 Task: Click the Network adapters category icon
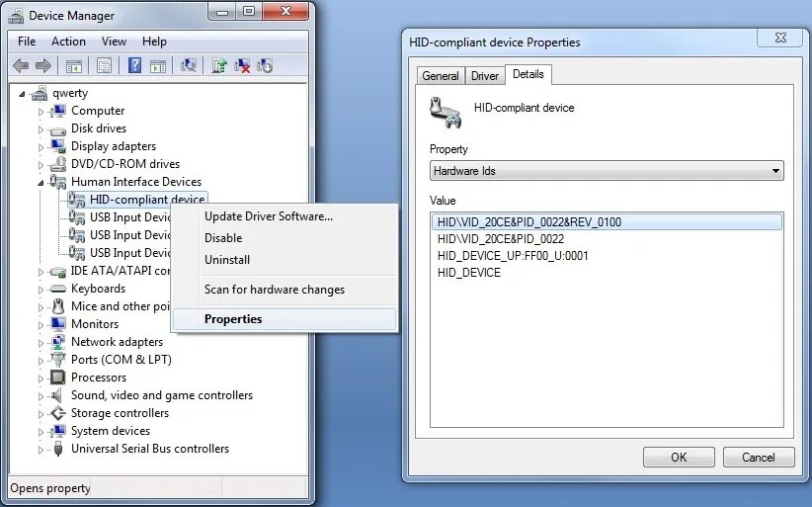coord(58,342)
